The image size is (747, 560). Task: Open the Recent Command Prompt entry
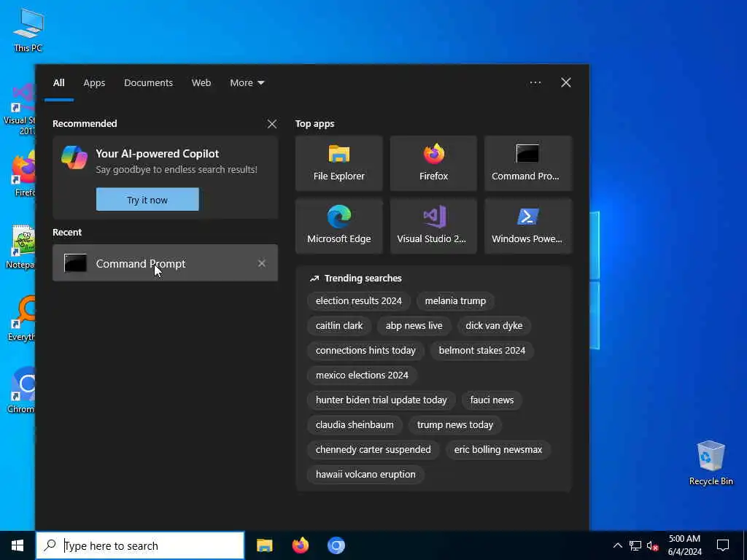click(x=165, y=262)
